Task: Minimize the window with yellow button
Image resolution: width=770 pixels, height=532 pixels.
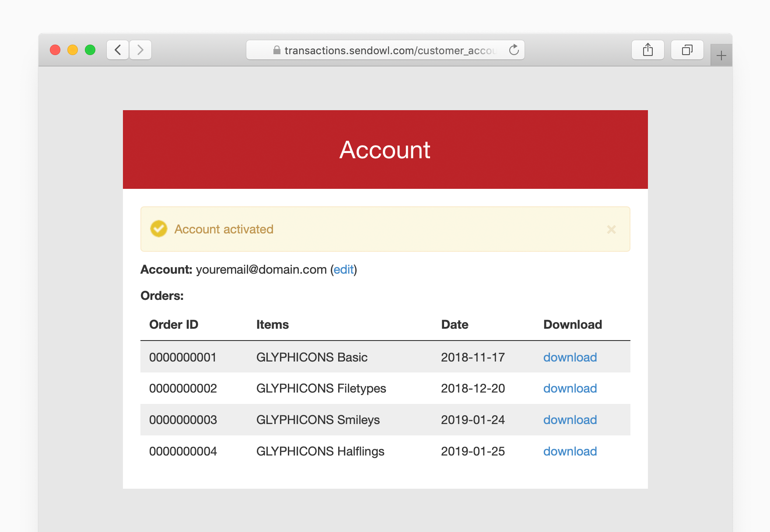Action: [x=73, y=50]
